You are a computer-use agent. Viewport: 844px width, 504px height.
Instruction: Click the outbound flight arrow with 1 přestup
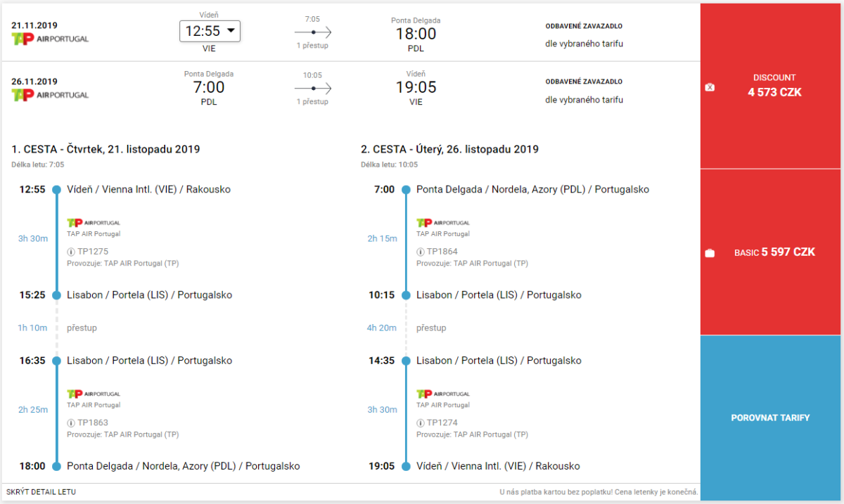313,32
